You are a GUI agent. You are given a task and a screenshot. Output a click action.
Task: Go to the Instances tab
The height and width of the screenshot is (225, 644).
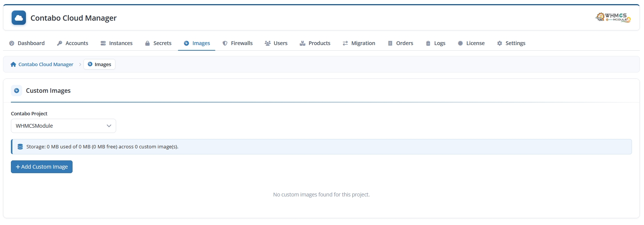point(117,43)
